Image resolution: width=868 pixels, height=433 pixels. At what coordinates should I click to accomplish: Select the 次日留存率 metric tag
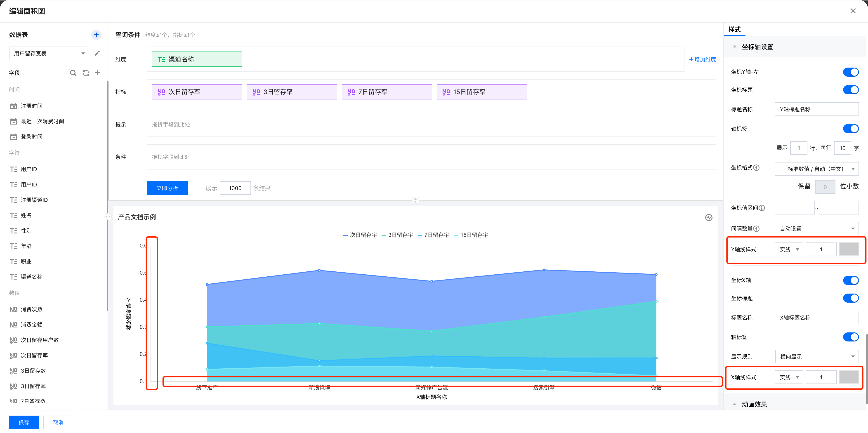tap(197, 92)
